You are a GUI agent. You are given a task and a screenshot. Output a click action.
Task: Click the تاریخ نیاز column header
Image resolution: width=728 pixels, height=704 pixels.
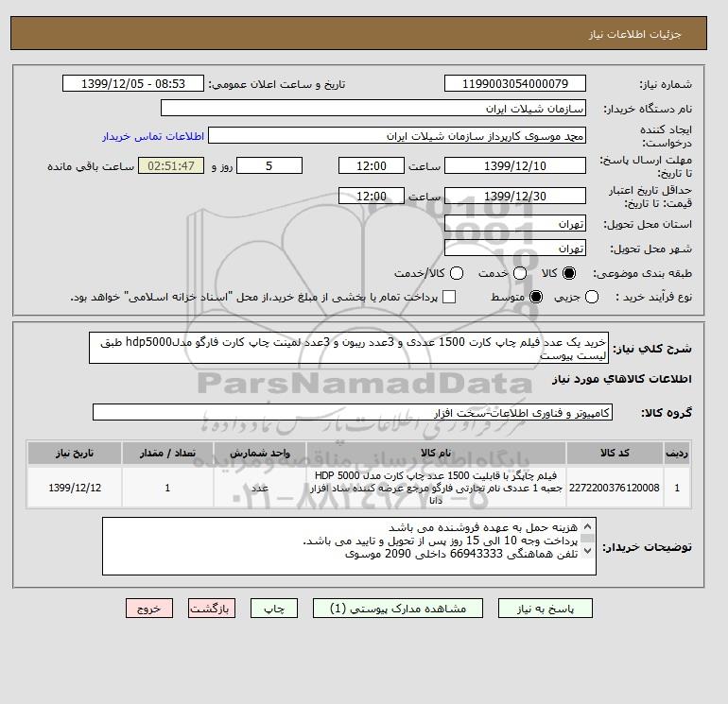(x=75, y=453)
